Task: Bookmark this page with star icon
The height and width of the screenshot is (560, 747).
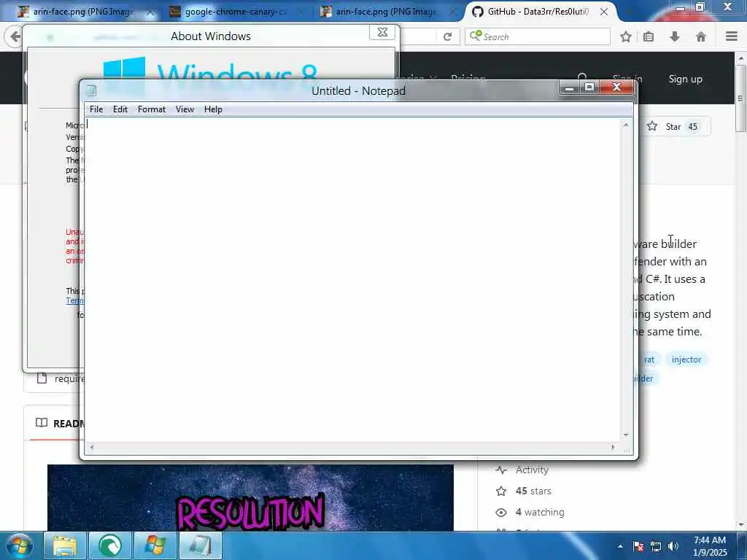Action: tap(626, 36)
